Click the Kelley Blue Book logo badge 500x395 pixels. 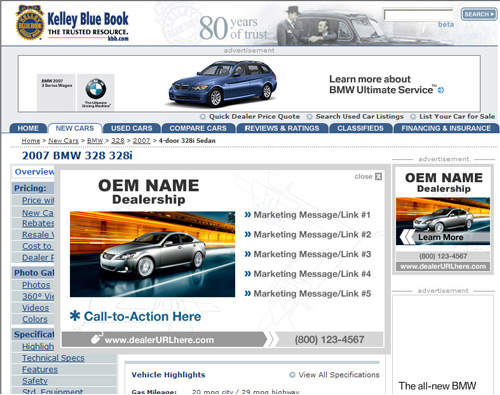30,23
